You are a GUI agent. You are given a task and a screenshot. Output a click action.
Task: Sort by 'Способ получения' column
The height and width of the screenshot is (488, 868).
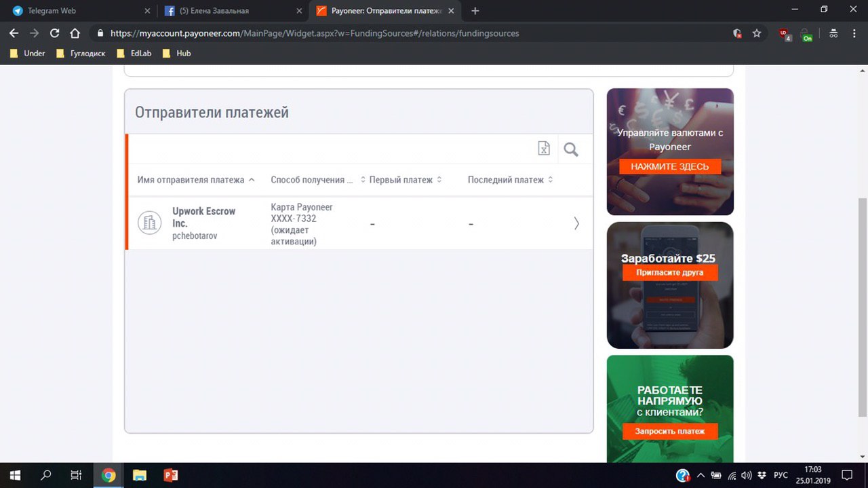click(318, 180)
